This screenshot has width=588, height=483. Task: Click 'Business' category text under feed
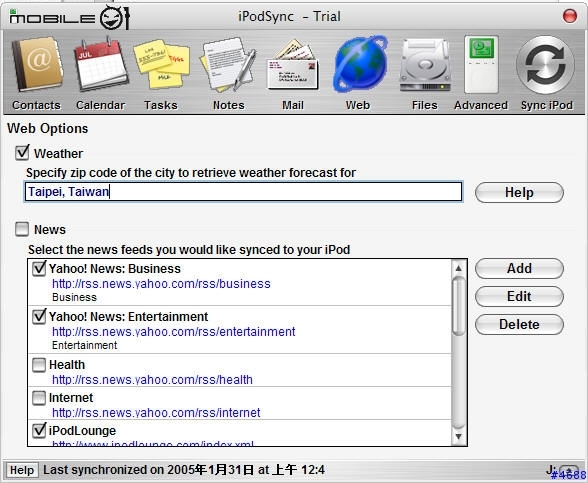click(74, 297)
